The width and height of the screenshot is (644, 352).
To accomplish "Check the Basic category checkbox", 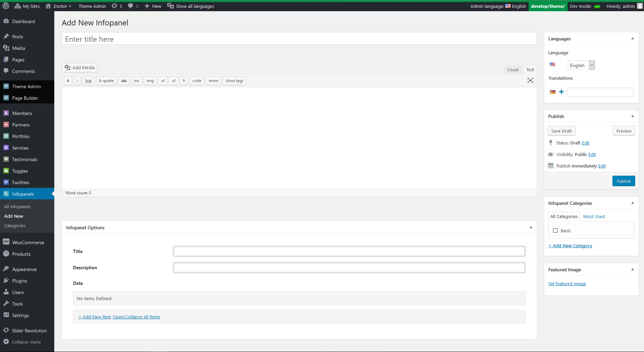I will coord(555,230).
